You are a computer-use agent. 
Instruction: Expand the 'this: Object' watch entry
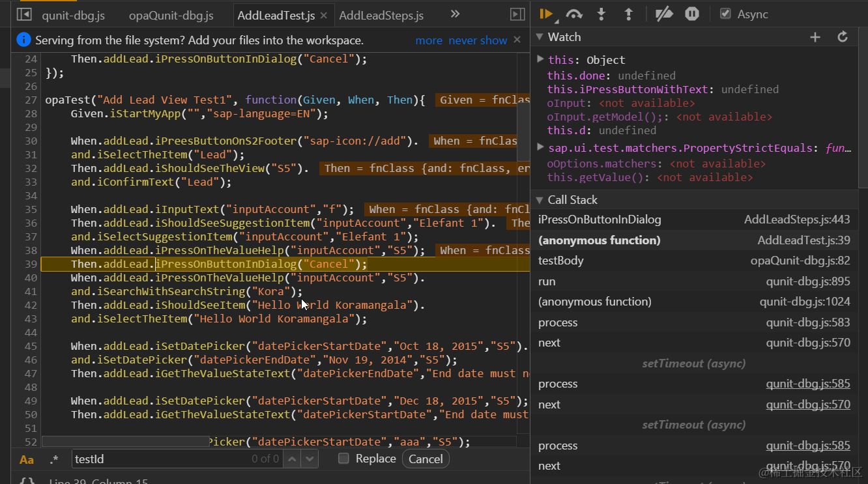tap(540, 59)
